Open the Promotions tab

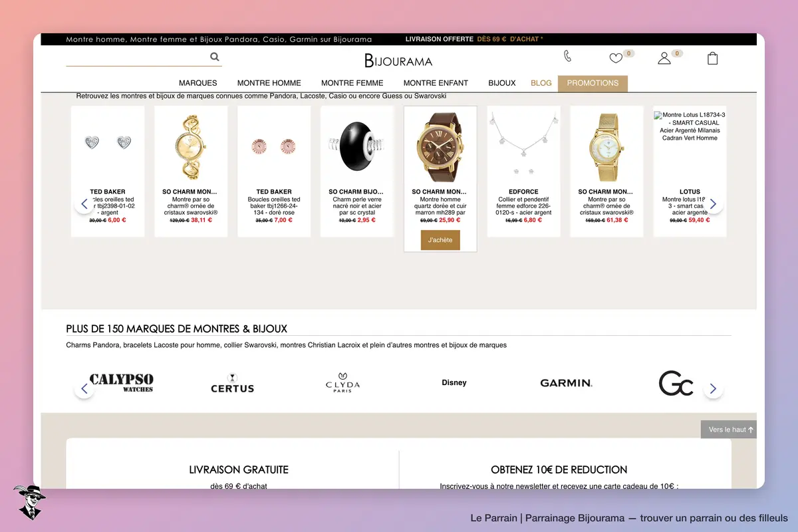coord(593,83)
